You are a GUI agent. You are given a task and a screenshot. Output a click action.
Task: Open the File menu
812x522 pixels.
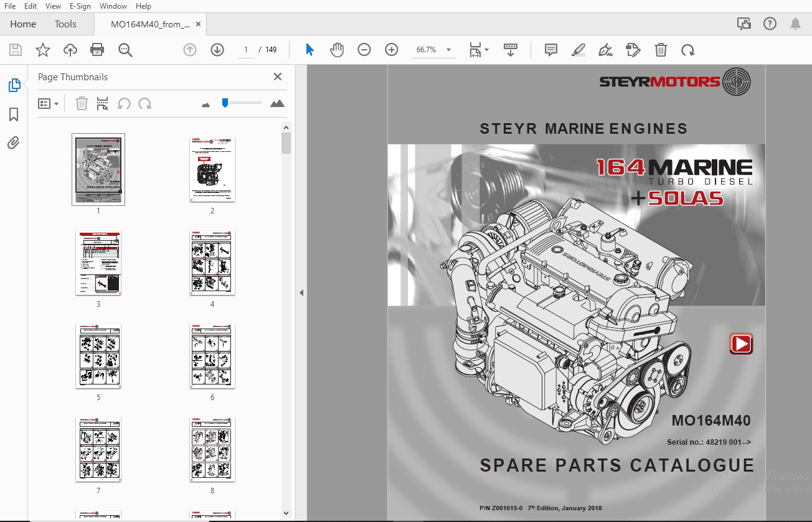point(10,6)
